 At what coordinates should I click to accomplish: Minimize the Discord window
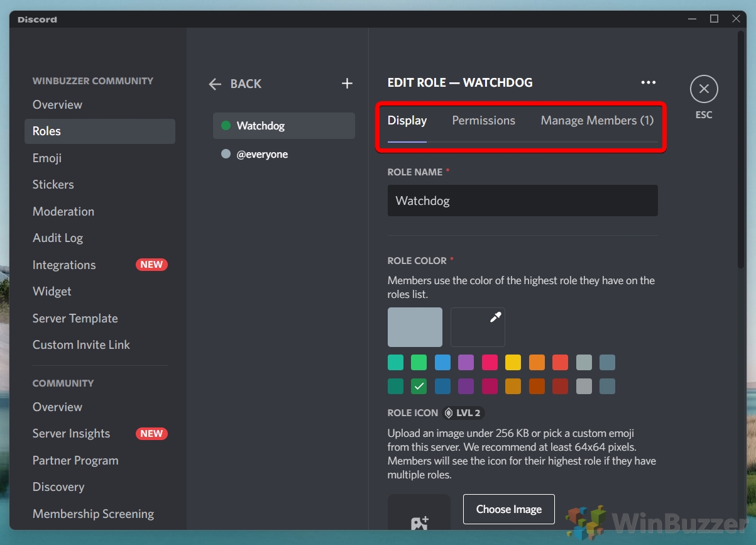click(692, 19)
